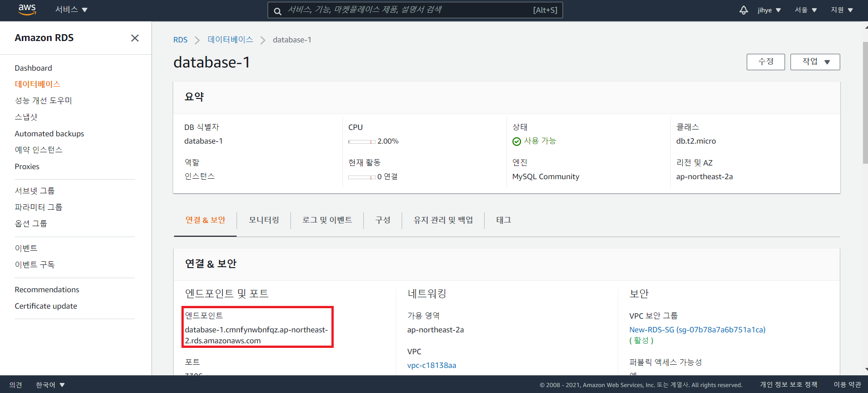Click the 의견 feedback link in footer

(15, 385)
